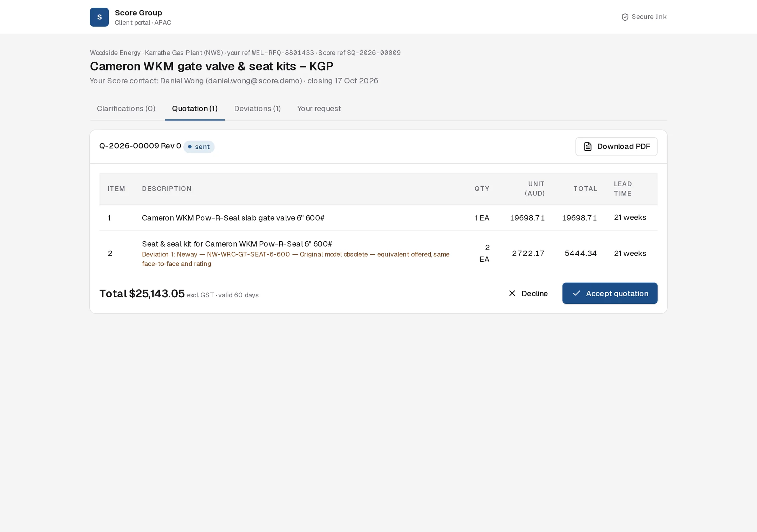
Task: Click the 19698.71 cell in the TOTAL column
Action: tap(579, 218)
